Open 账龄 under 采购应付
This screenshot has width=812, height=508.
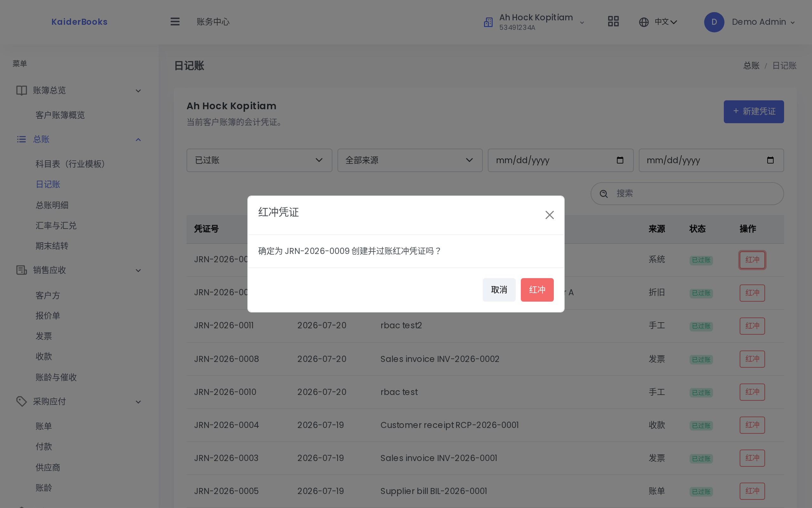44,488
